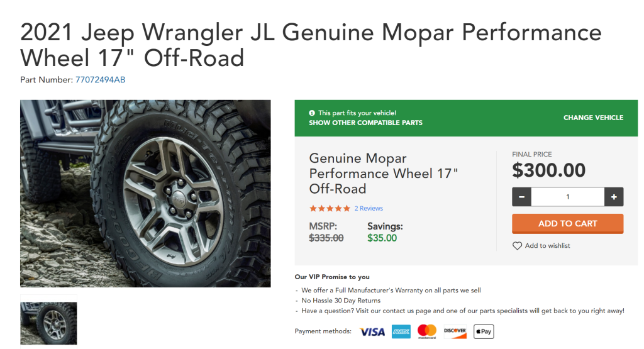Click the Discover card icon
The image size is (644, 349).
click(455, 332)
